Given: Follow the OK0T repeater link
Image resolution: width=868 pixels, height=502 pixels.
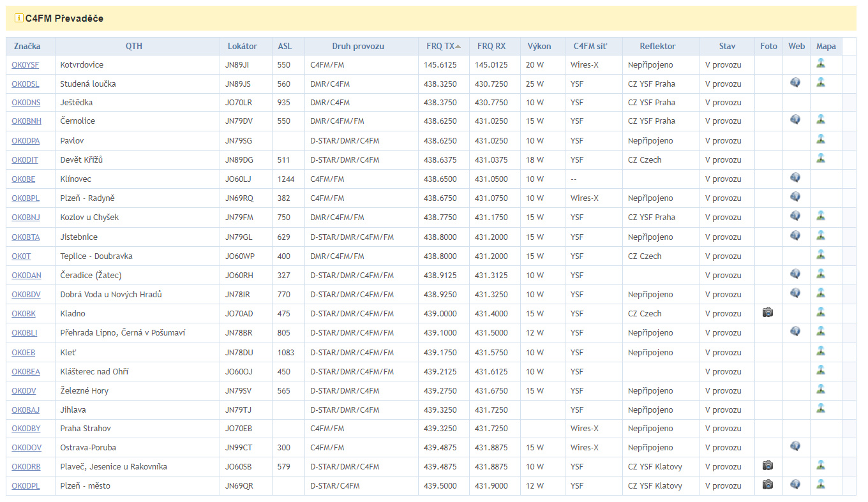Looking at the screenshot, I should [21, 256].
